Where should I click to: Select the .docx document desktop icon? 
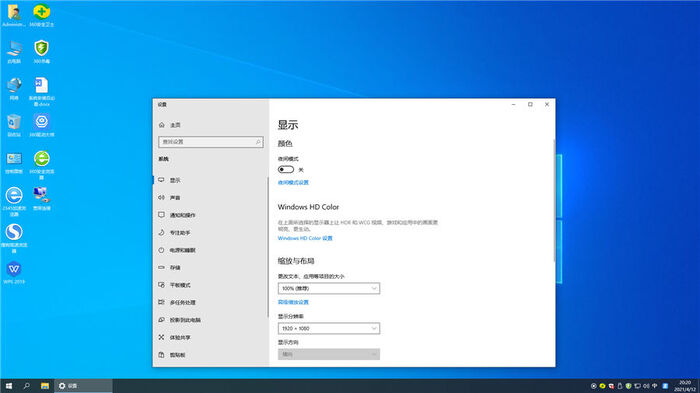coord(42,91)
